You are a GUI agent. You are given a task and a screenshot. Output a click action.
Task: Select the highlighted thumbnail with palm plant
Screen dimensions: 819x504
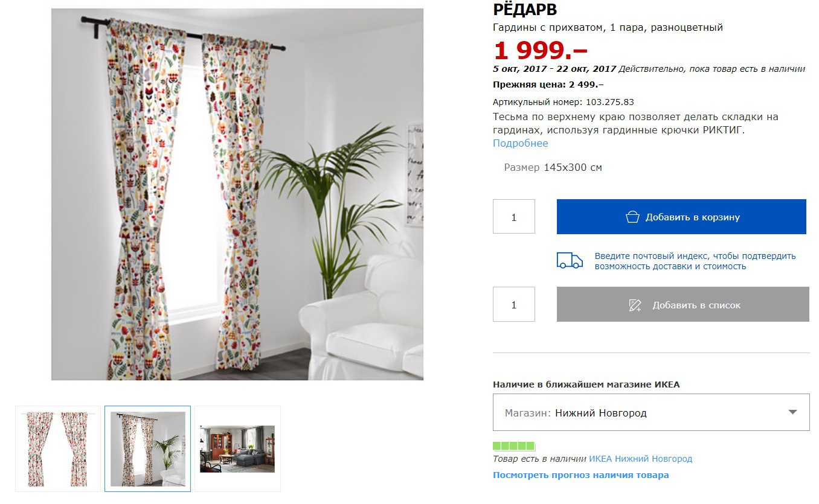147,448
